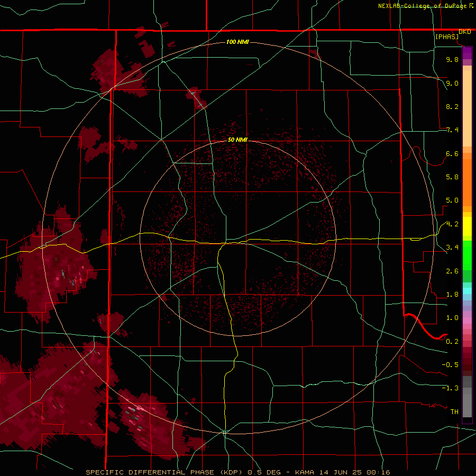Pick the pink segment near 1.0 on the scale

click(467, 321)
